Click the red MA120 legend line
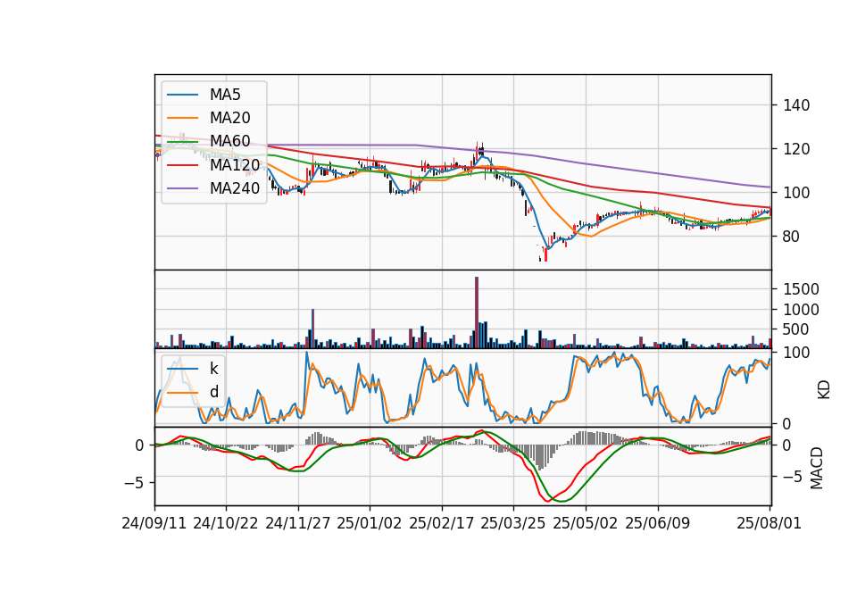857x616 pixels. [x=182, y=164]
